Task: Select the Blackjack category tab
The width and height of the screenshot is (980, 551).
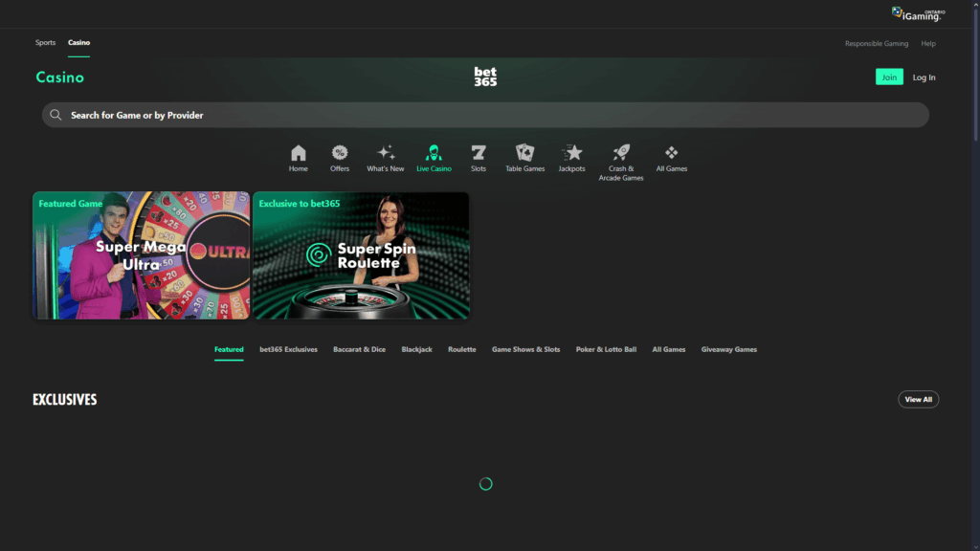Action: (416, 350)
